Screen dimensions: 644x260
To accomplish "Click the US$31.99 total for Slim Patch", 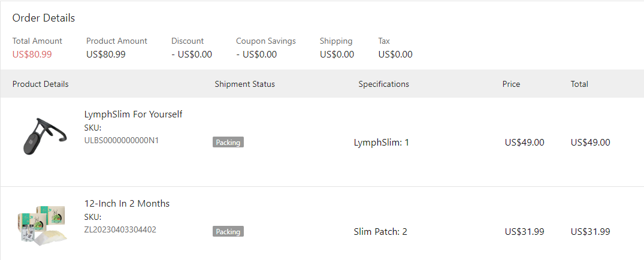I will [590, 231].
